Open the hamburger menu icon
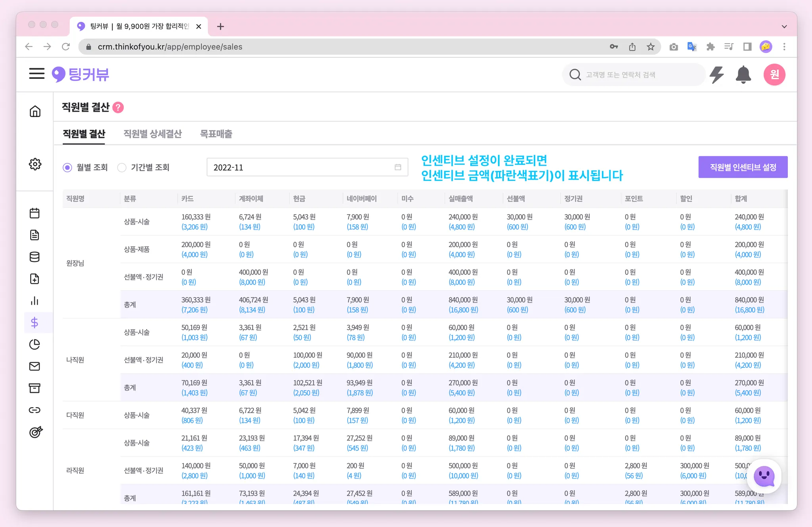 [x=36, y=74]
